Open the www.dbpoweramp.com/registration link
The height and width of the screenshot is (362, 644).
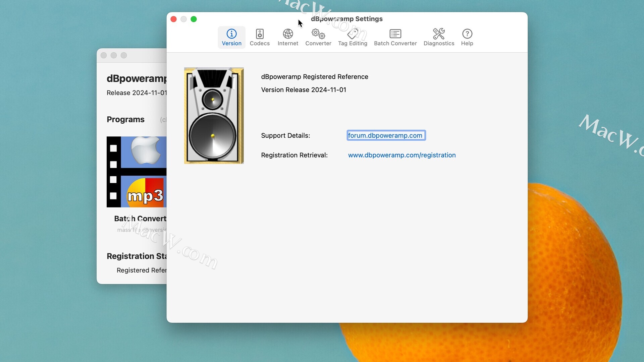coord(402,155)
